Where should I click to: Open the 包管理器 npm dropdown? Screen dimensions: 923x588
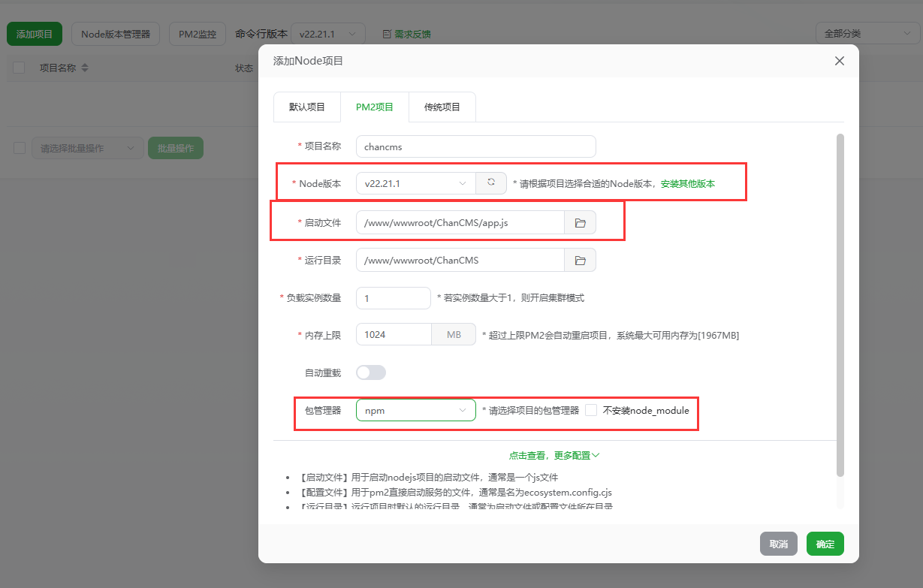415,410
